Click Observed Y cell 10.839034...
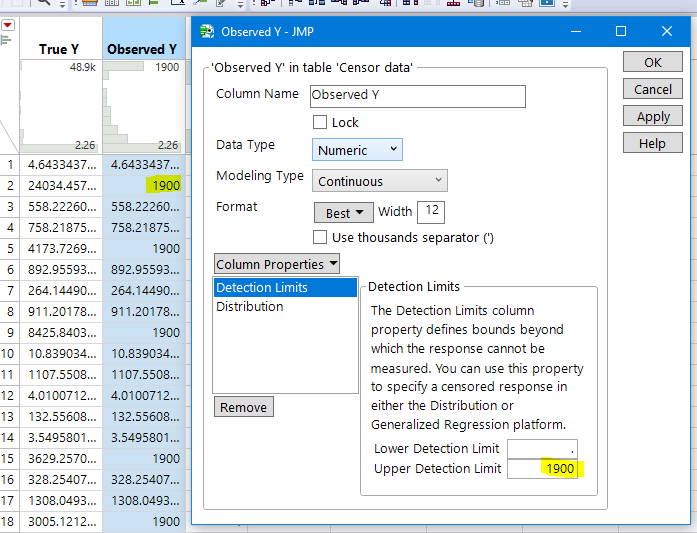The image size is (697, 533). tap(144, 354)
